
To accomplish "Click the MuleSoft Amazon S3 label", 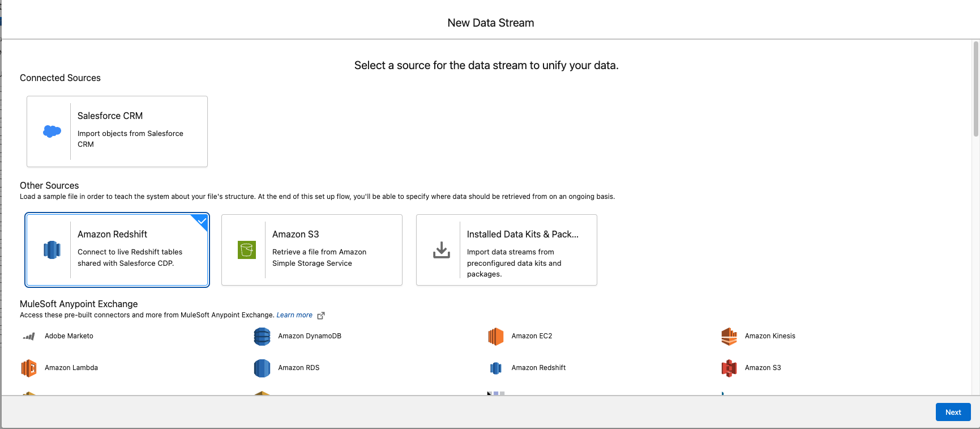I will (x=763, y=368).
